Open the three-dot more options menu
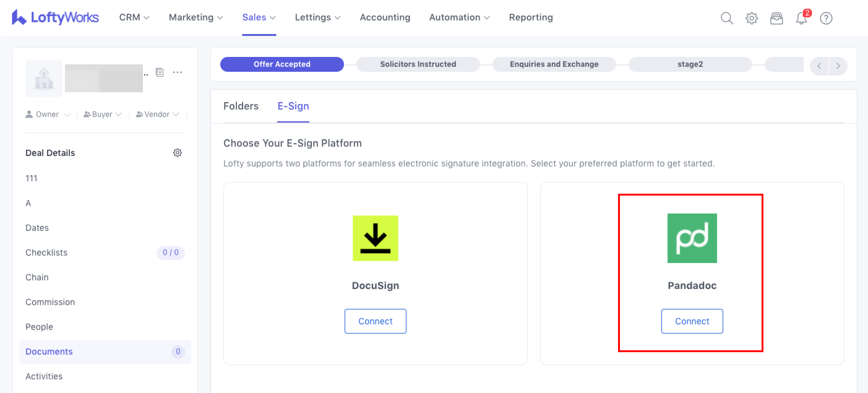This screenshot has width=868, height=393. 178,72
